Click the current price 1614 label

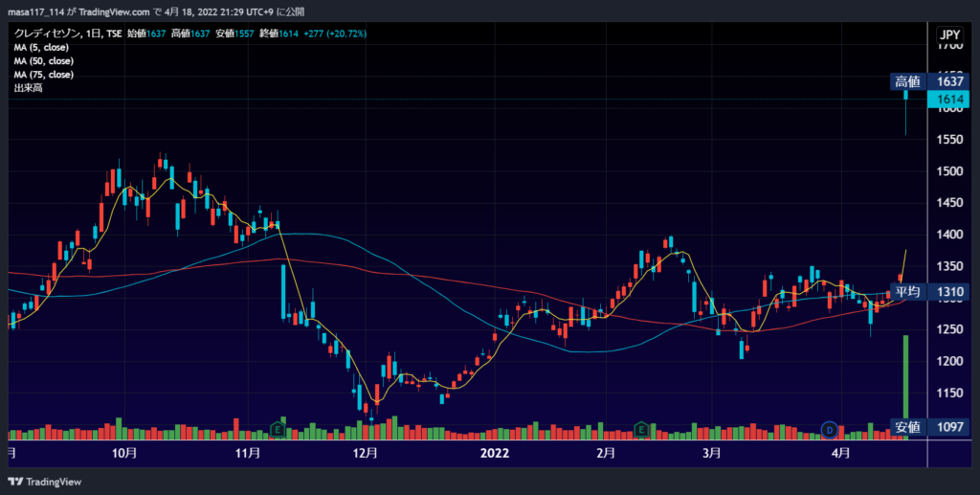[948, 99]
